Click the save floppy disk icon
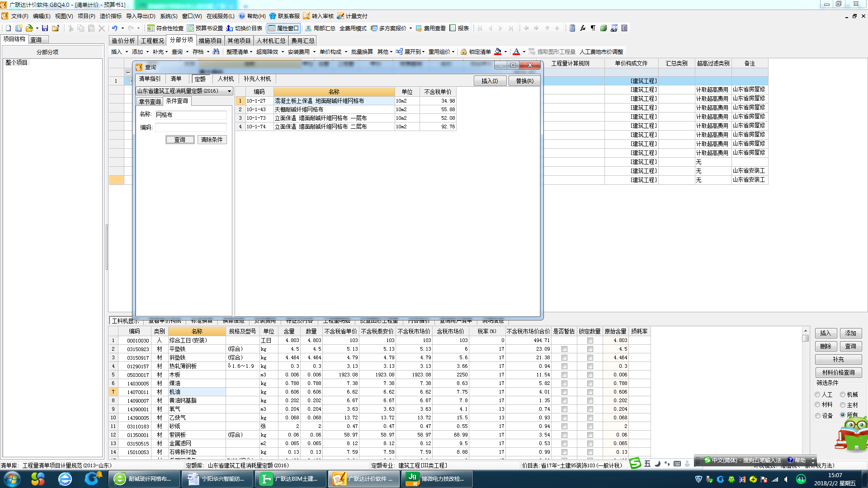This screenshot has height=488, width=868. point(45,28)
